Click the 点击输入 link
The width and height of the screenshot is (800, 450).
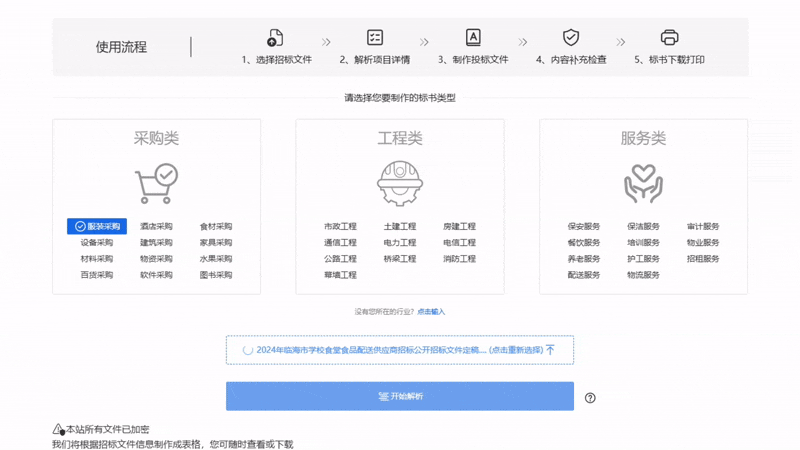(431, 312)
